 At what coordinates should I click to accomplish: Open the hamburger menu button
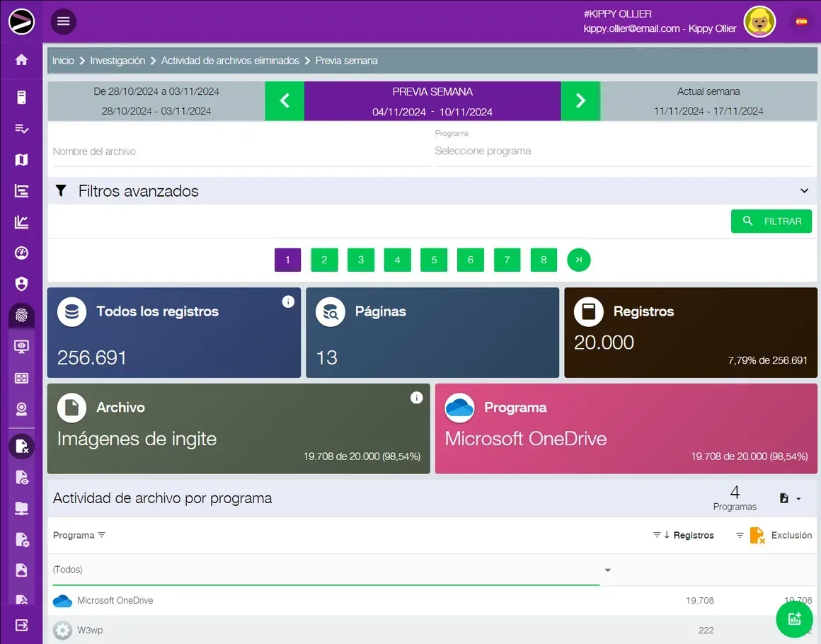coord(64,21)
